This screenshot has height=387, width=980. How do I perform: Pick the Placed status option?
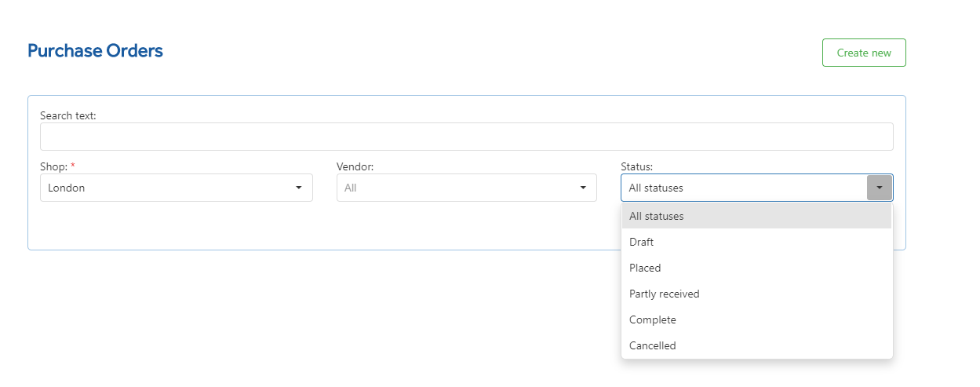coord(756,268)
